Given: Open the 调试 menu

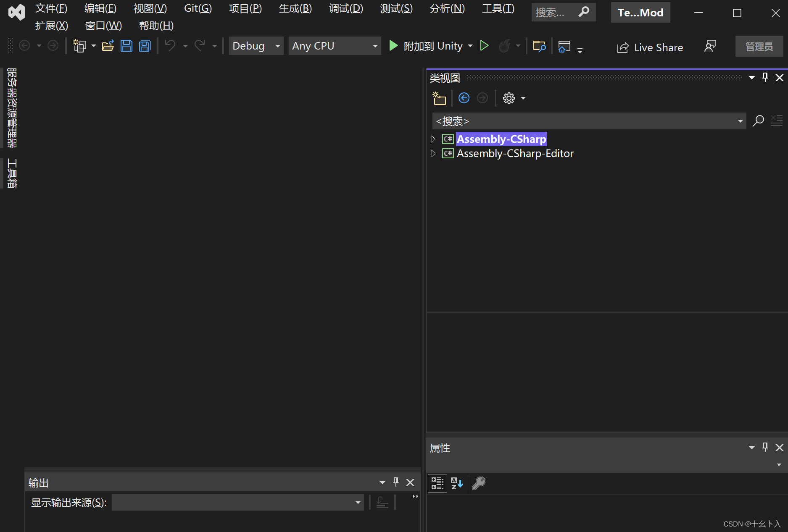Looking at the screenshot, I should (345, 8).
